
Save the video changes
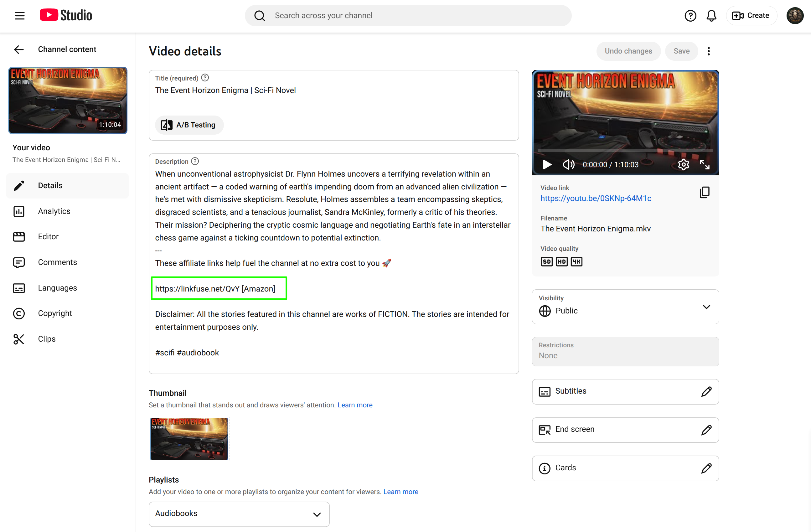[x=681, y=51]
